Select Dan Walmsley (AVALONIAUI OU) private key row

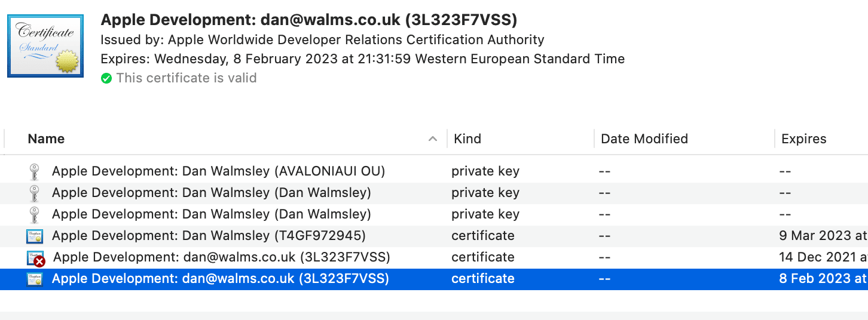pos(218,171)
